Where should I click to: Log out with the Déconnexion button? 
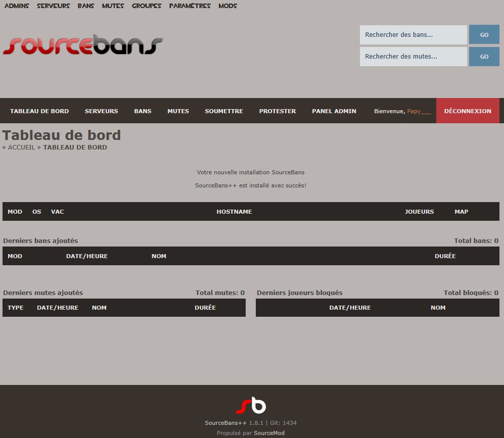coord(467,111)
